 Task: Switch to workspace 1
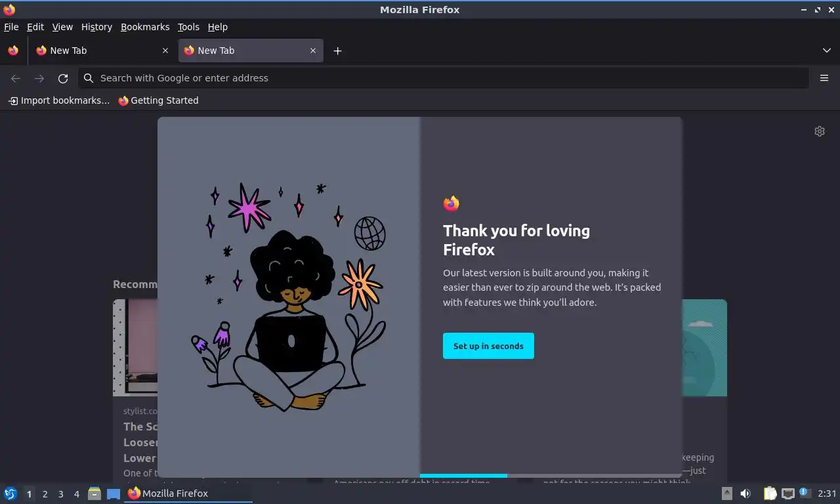click(29, 494)
